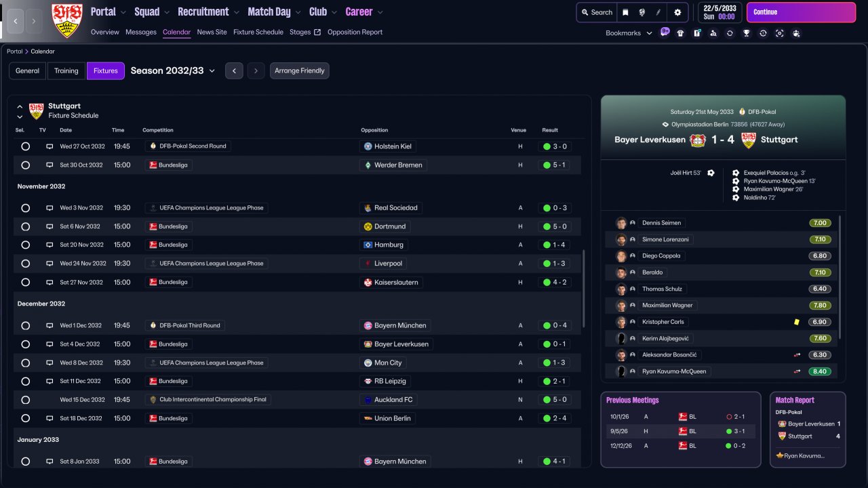Viewport: 868px width, 488px height.
Task: Go forward with the right arrow navigation button
Action: tap(34, 22)
